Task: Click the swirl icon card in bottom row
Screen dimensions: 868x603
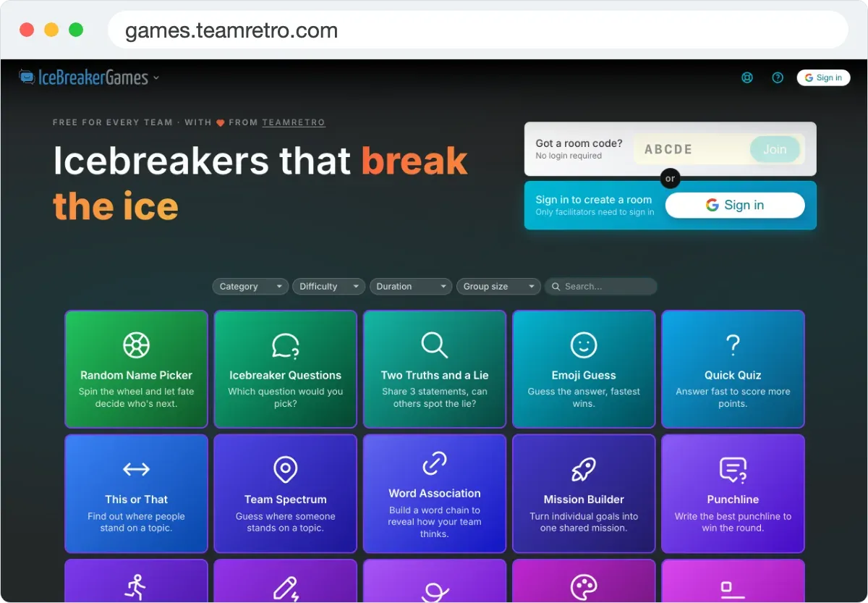Action: (x=435, y=581)
